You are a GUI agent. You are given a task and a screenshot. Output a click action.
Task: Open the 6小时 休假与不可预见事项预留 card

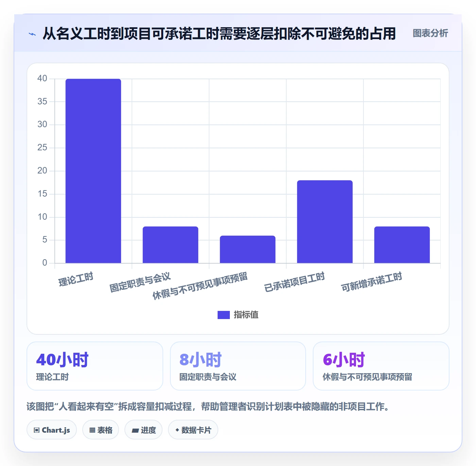[381, 366]
